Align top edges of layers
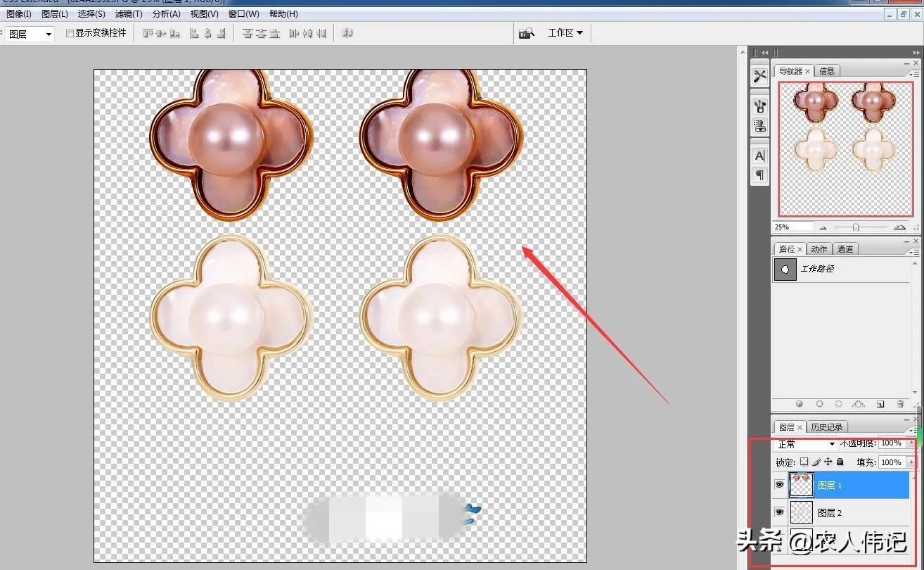 click(148, 33)
